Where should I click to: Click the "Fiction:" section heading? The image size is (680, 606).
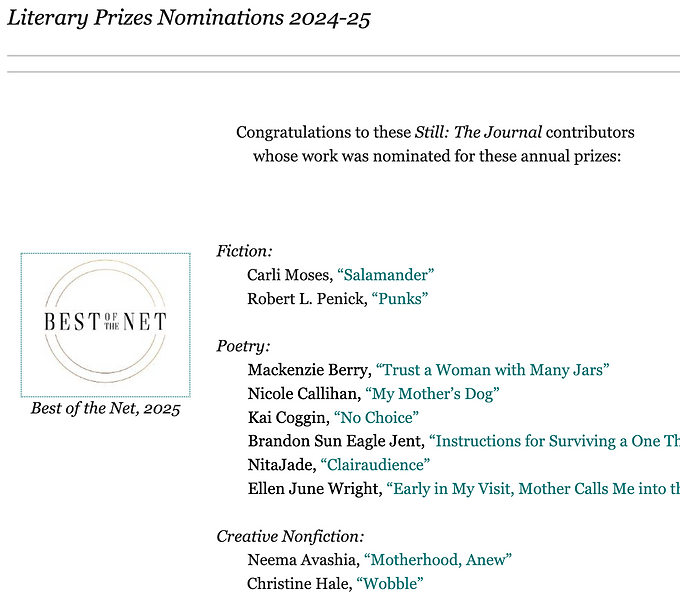click(x=244, y=252)
